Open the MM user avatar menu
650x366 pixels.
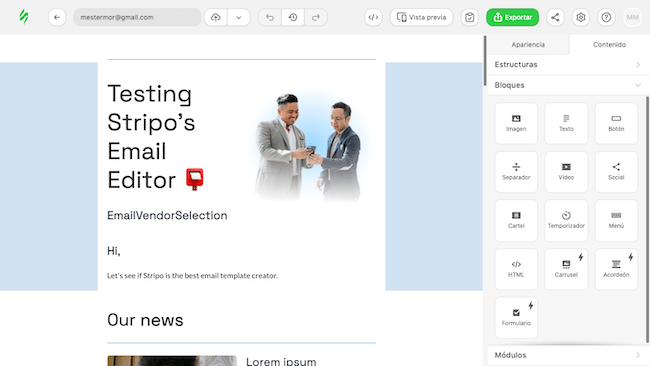[x=633, y=17]
